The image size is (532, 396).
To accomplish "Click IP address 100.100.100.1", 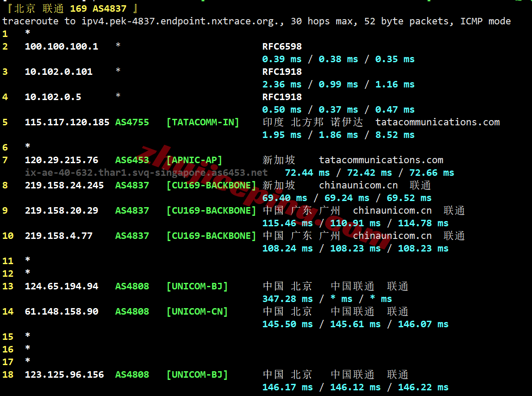I will point(61,46).
